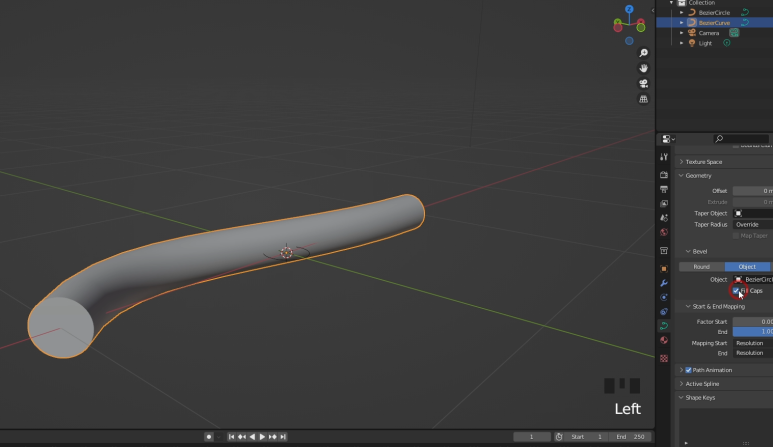Click the Factor End slider

(x=753, y=332)
